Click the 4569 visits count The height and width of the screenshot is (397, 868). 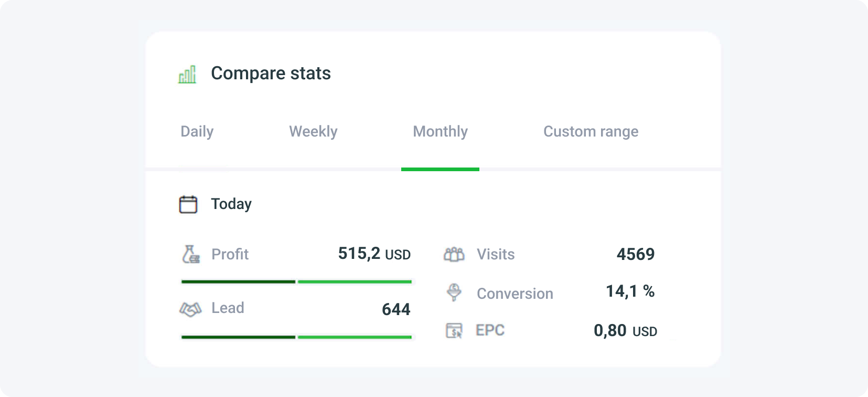tap(635, 254)
